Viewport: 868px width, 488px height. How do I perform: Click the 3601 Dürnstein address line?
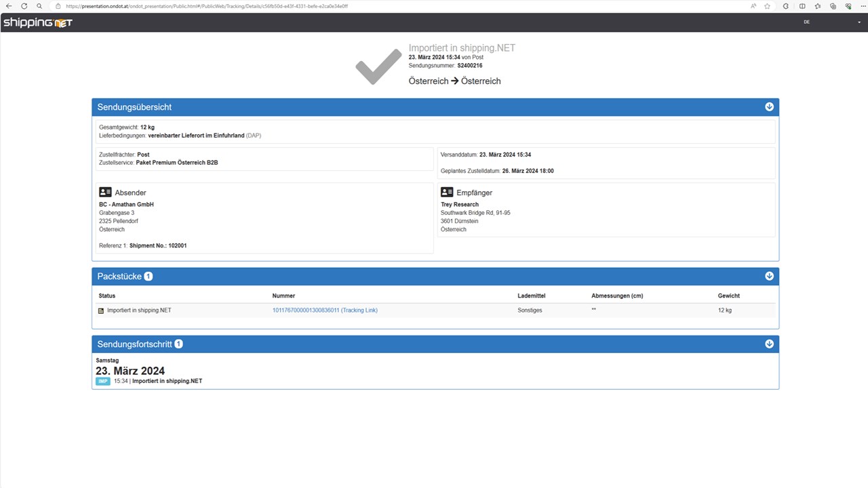(461, 221)
